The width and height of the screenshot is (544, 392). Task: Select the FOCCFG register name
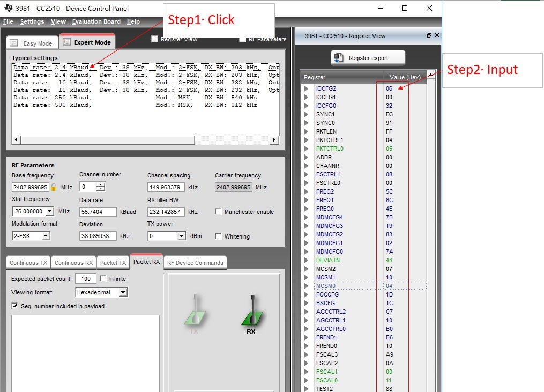tap(327, 294)
